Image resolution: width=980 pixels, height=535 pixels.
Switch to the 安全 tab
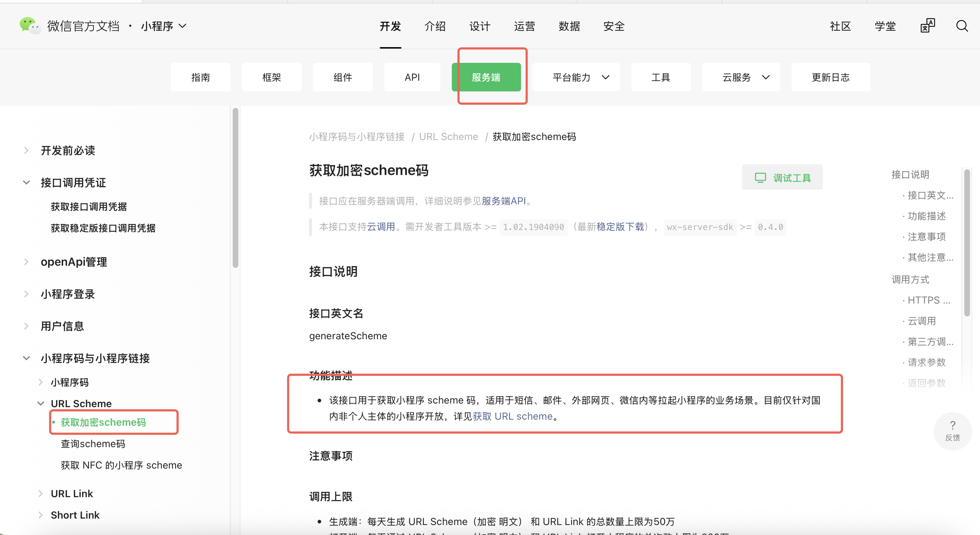pyautogui.click(x=613, y=26)
